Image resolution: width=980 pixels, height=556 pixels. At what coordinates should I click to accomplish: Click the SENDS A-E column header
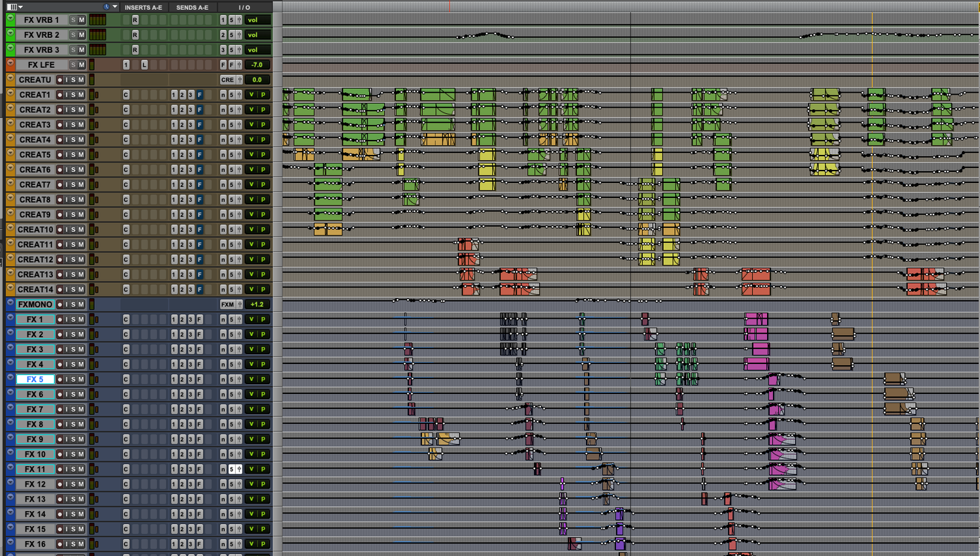(192, 7)
